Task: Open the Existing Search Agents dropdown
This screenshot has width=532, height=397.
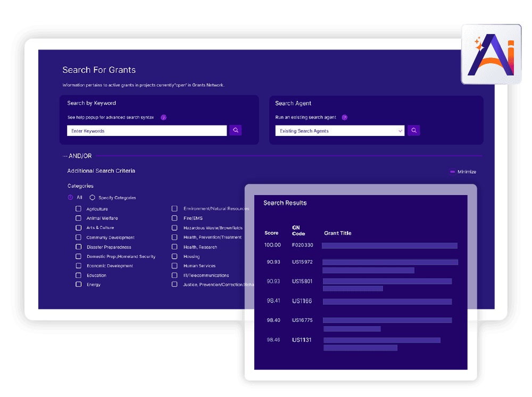Action: click(339, 131)
